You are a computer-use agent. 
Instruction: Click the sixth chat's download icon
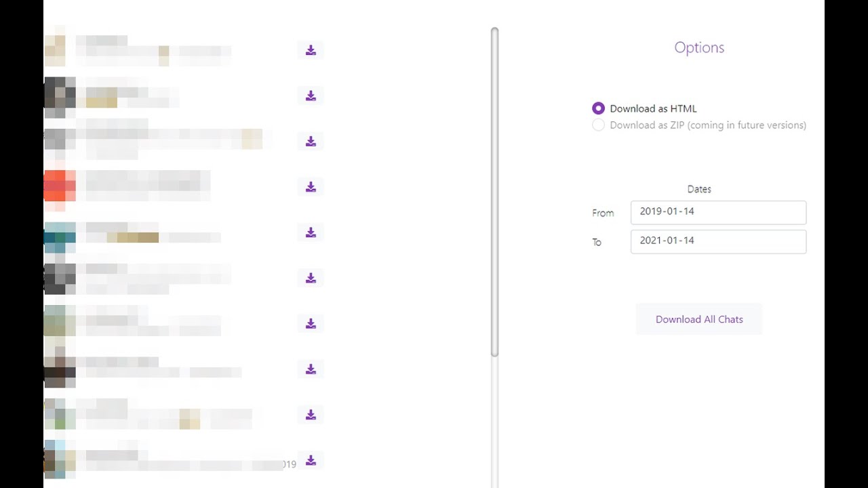coord(311,278)
